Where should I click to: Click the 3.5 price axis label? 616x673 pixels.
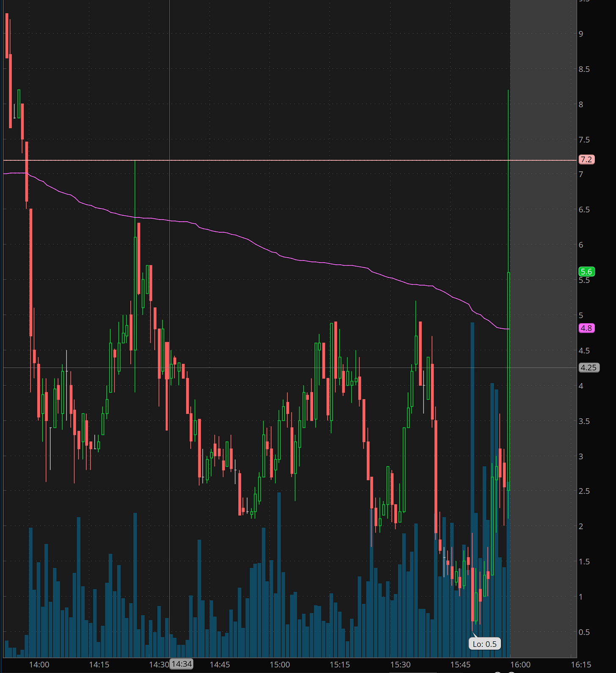(584, 421)
